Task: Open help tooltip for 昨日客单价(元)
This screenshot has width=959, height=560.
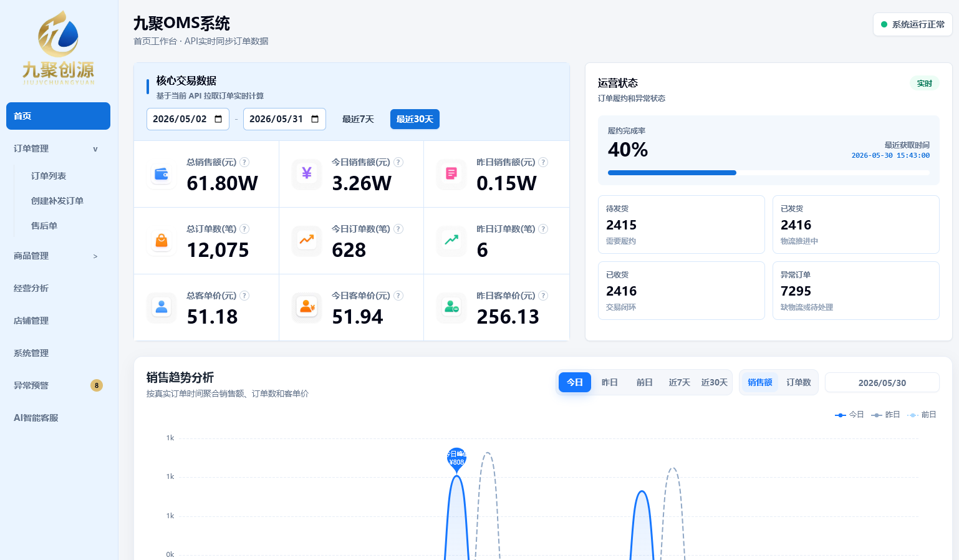Action: click(543, 296)
